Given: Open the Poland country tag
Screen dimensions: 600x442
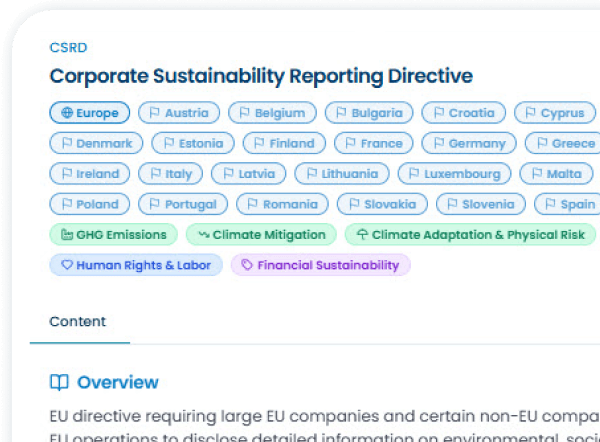Looking at the screenshot, I should point(90,204).
